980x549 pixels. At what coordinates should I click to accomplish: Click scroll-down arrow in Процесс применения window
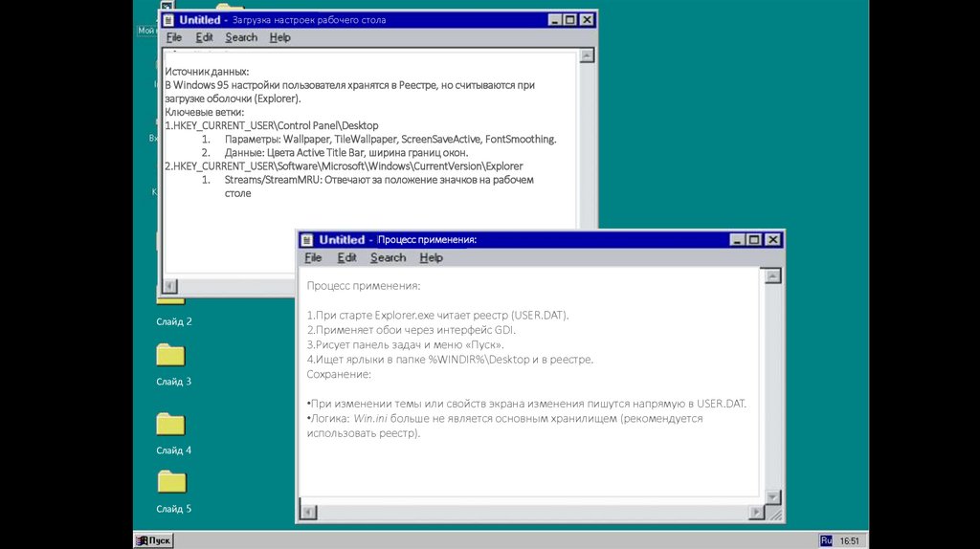pos(773,497)
